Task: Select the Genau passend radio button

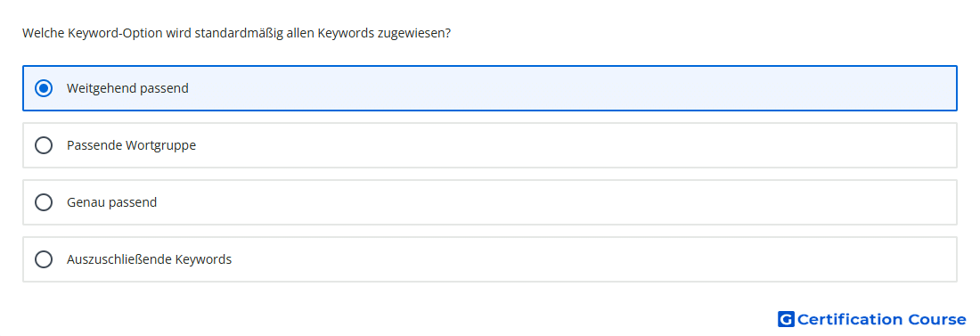Action: pos(44,202)
